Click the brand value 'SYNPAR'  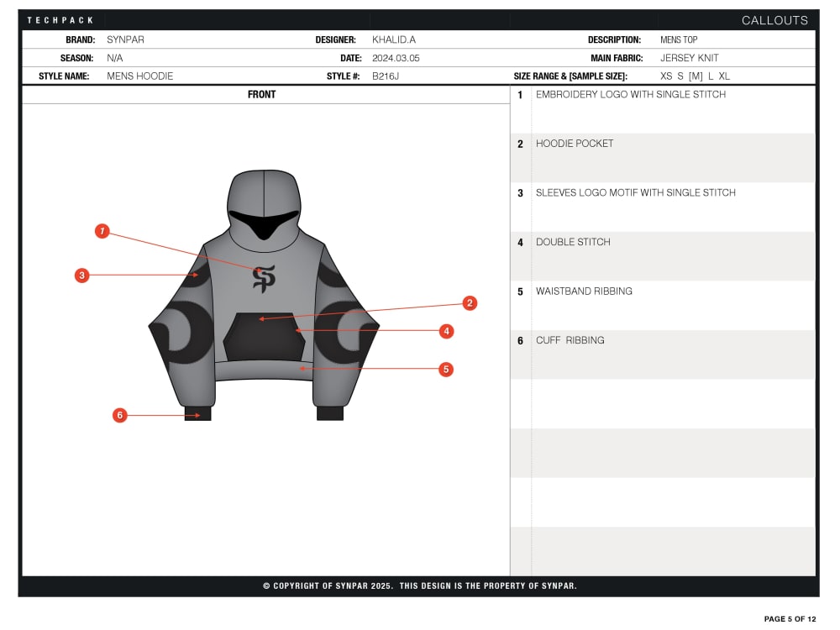coord(125,39)
